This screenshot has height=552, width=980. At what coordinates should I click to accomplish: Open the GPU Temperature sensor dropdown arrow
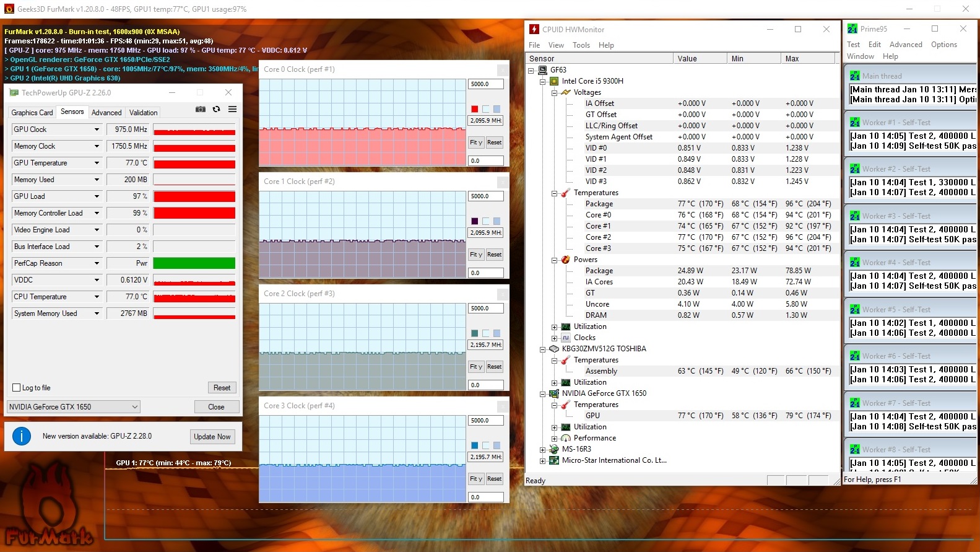pos(97,163)
